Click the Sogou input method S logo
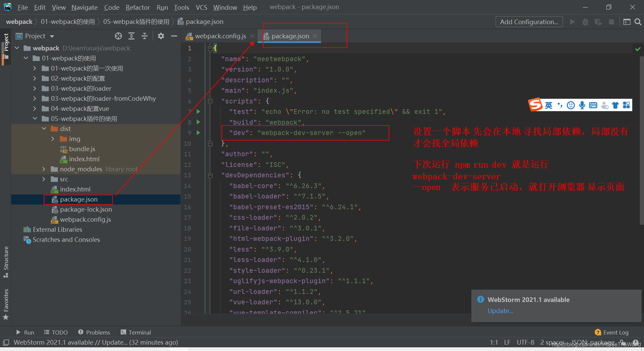The width and height of the screenshot is (644, 351). tap(535, 105)
